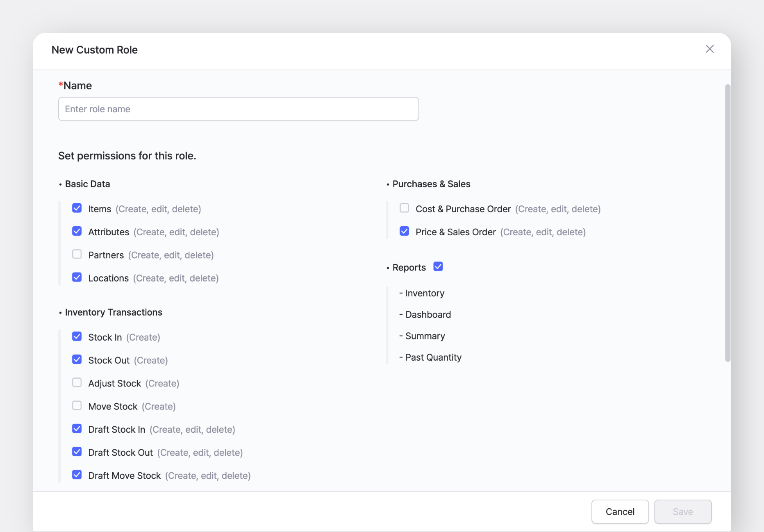This screenshot has height=532, width=764.
Task: Toggle the Reports section checkbox
Action: (438, 267)
